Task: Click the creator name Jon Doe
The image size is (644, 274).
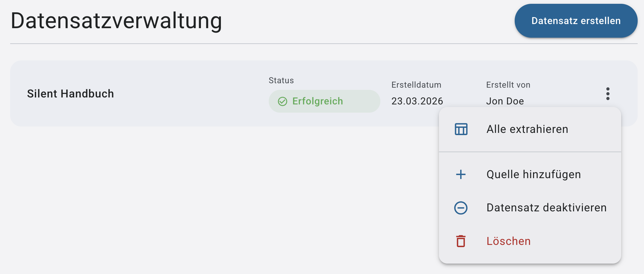Action: point(505,101)
